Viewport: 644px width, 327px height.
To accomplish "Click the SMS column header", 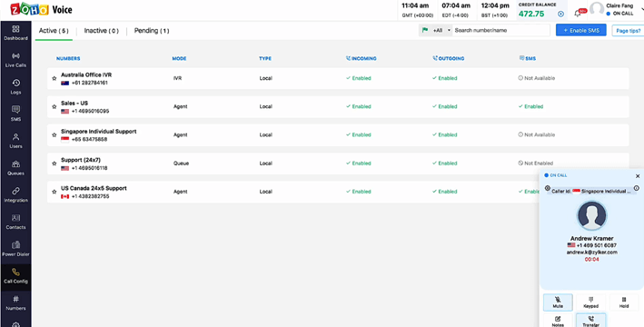I will (528, 58).
